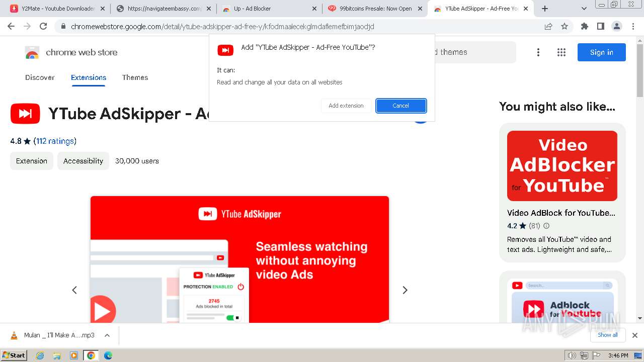Click the Extension category chip
644x362 pixels.
coord(31,161)
